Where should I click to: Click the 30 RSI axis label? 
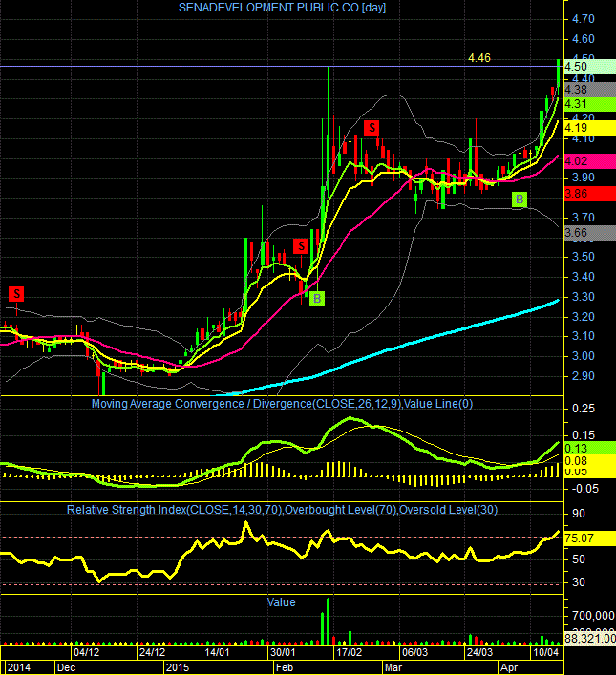coord(579,582)
